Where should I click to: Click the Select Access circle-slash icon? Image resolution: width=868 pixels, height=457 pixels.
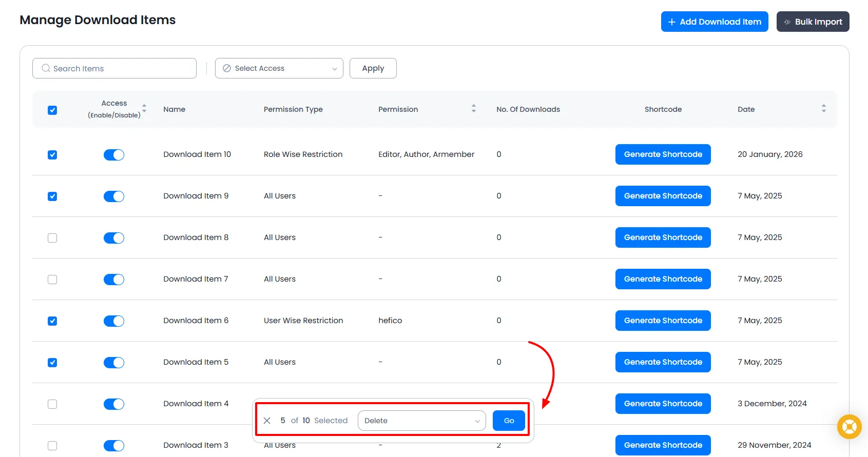tap(227, 68)
